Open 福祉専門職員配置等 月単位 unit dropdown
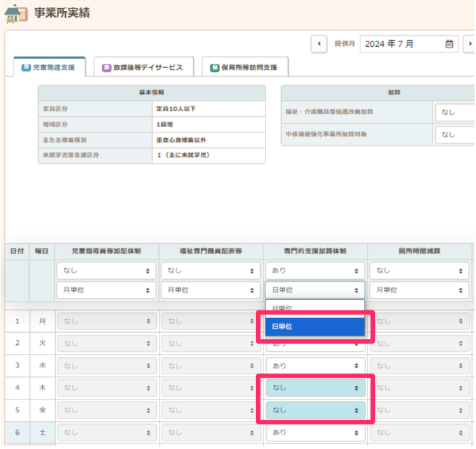This screenshot has height=449, width=476. [x=210, y=290]
